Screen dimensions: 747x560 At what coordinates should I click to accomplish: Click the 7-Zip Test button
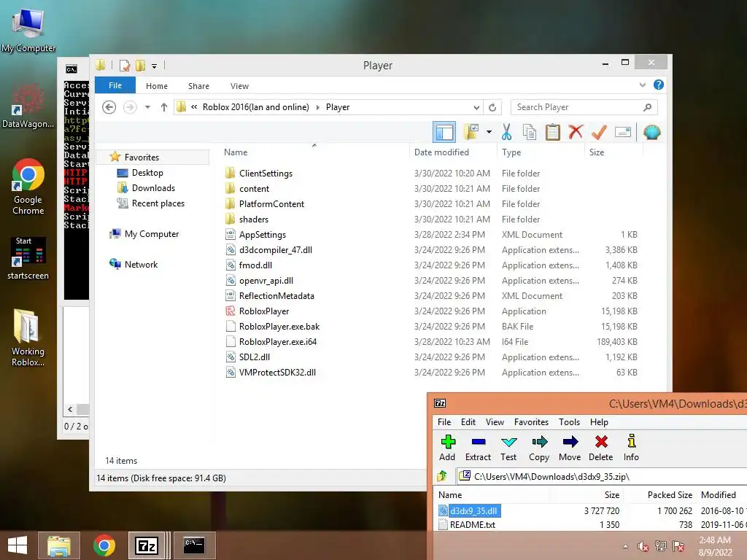[x=508, y=448]
